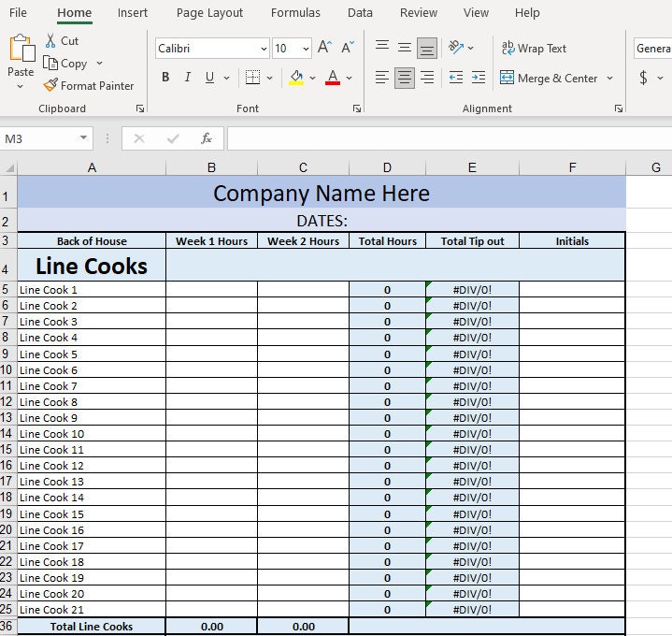The width and height of the screenshot is (672, 636).
Task: Open the borders dropdown arrow
Action: [x=269, y=78]
